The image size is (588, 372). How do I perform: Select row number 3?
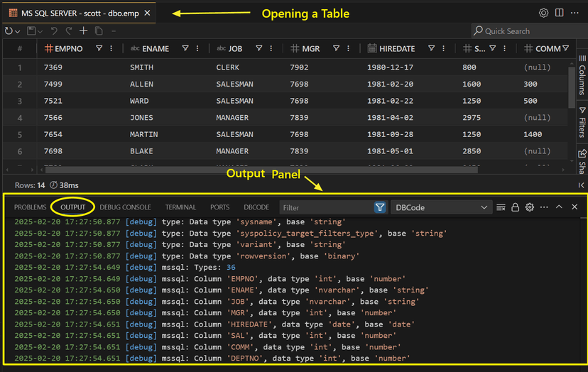[x=19, y=102]
